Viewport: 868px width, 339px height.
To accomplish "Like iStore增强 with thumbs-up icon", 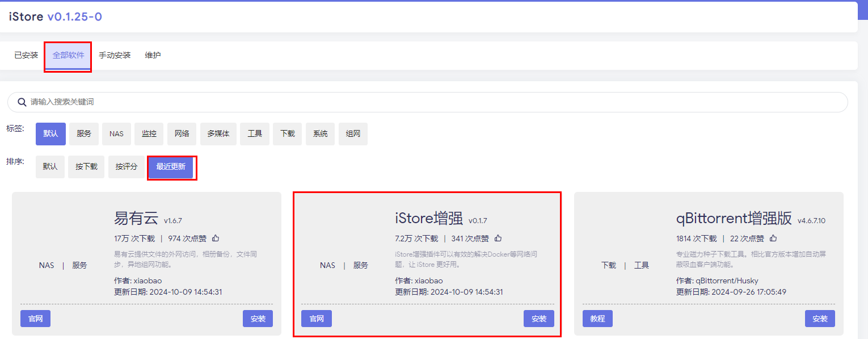I will pyautogui.click(x=498, y=238).
